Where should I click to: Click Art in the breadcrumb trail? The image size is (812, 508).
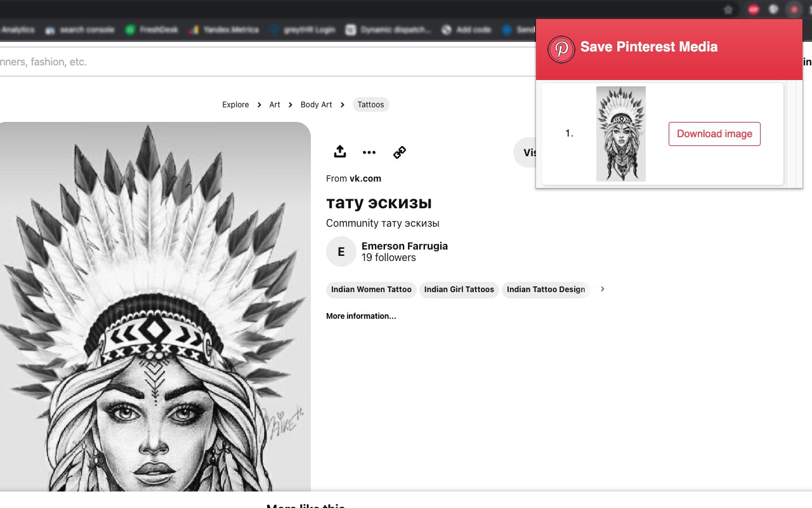click(x=275, y=104)
